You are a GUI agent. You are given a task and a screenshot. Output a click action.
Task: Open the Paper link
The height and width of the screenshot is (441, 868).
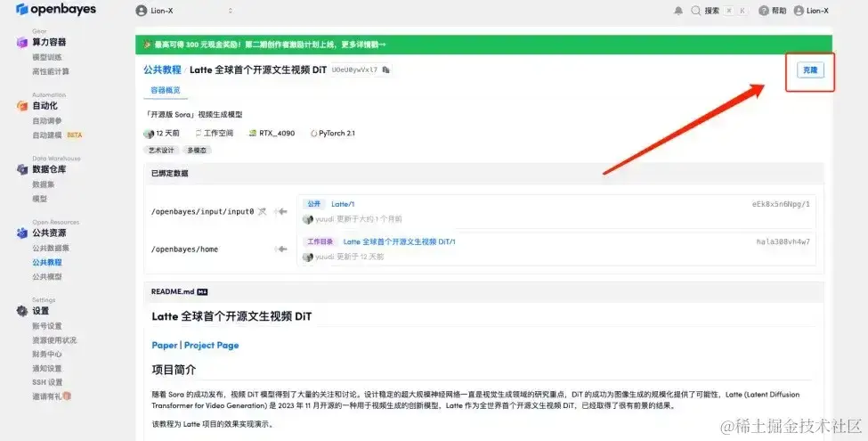165,345
